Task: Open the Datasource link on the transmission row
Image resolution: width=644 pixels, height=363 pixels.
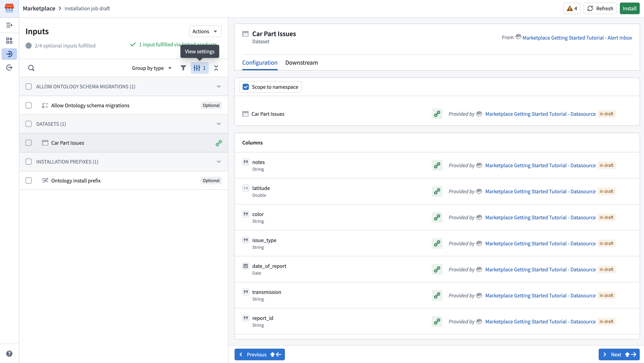Action: tap(540, 296)
